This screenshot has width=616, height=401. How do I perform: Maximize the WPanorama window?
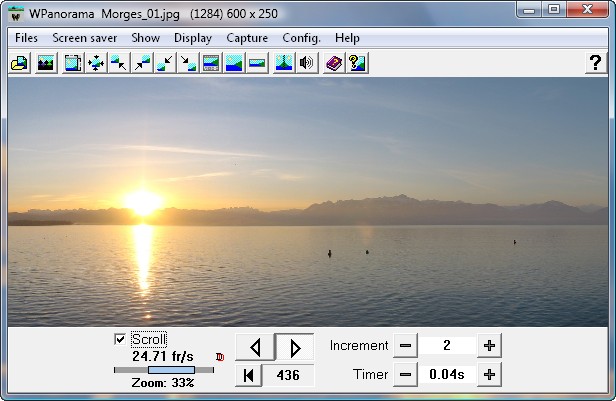click(x=554, y=10)
